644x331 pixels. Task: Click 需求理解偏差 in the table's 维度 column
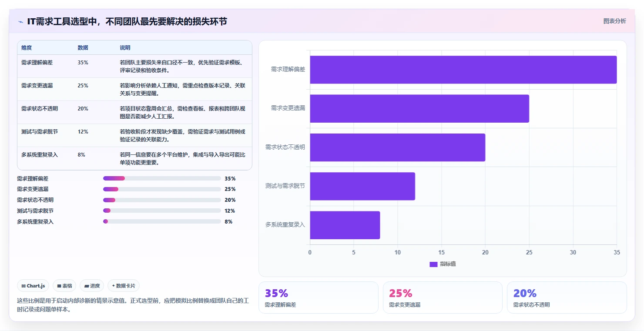[x=37, y=62]
